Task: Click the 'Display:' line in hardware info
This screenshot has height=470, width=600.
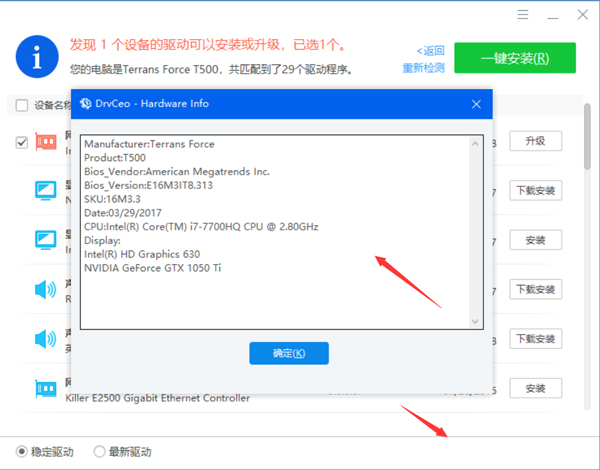Action: pyautogui.click(x=102, y=241)
